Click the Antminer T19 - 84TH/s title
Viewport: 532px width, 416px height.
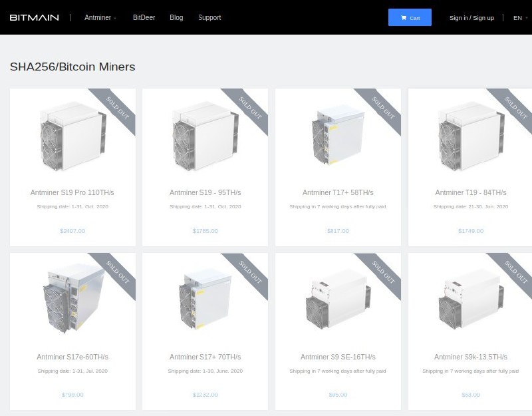(471, 192)
